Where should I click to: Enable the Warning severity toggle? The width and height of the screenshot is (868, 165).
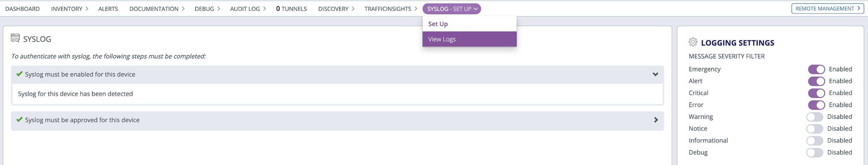coord(815,117)
